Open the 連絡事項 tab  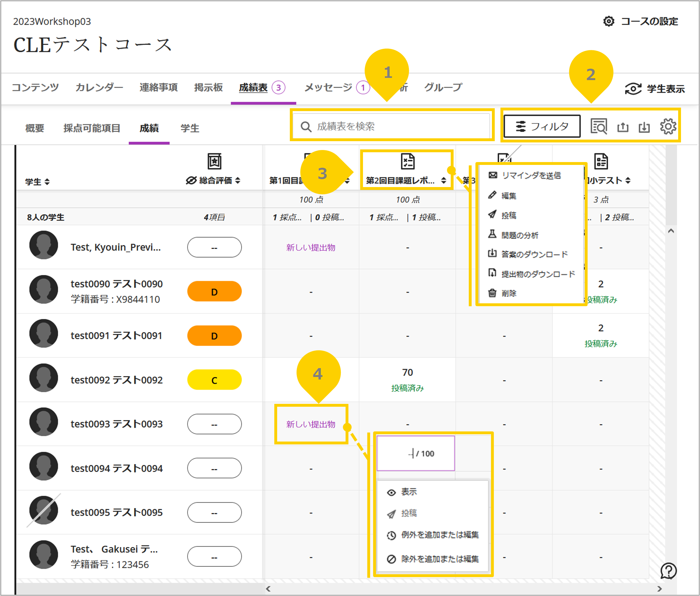[158, 87]
